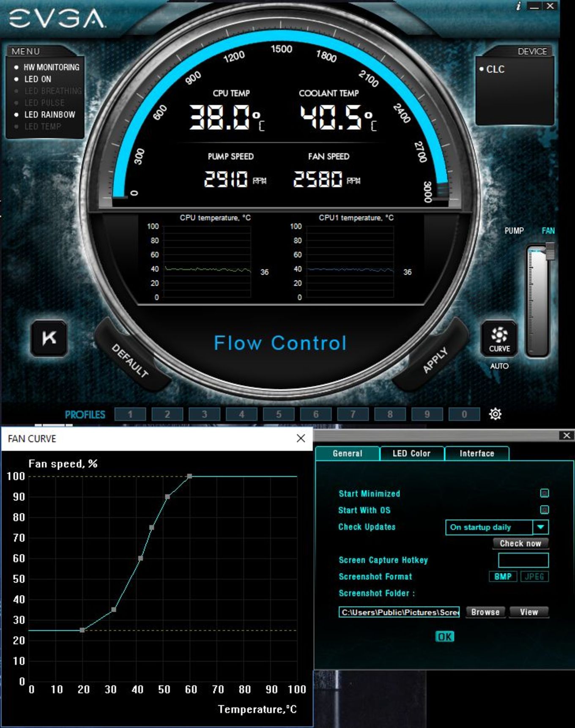The height and width of the screenshot is (728, 575).
Task: Switch to the Interface tab
Action: click(x=477, y=454)
